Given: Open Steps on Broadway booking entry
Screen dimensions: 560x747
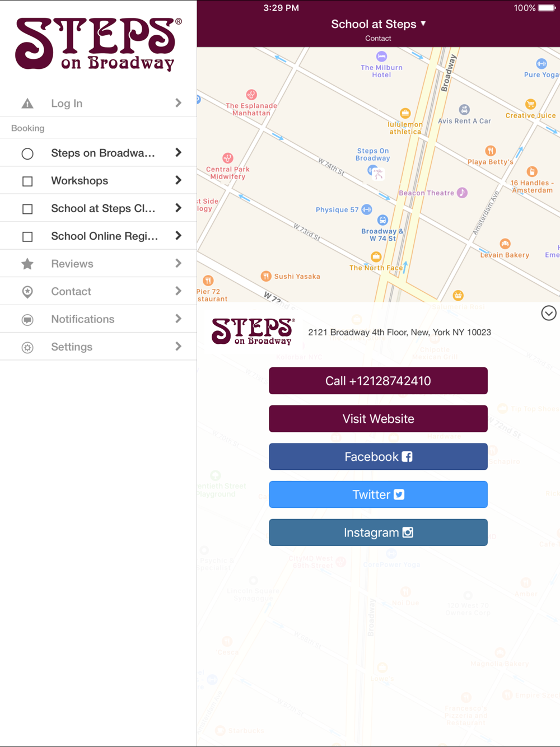Looking at the screenshot, I should [x=98, y=153].
